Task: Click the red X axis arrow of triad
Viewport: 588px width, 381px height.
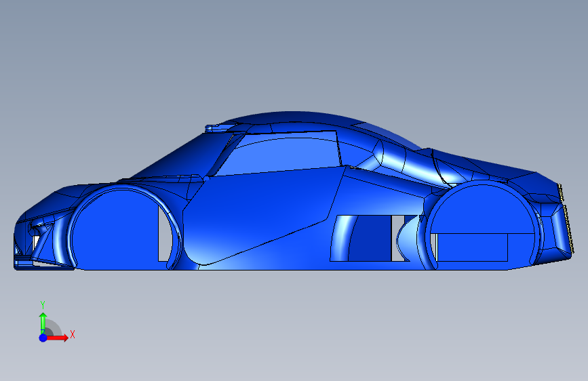Action: [x=57, y=338]
